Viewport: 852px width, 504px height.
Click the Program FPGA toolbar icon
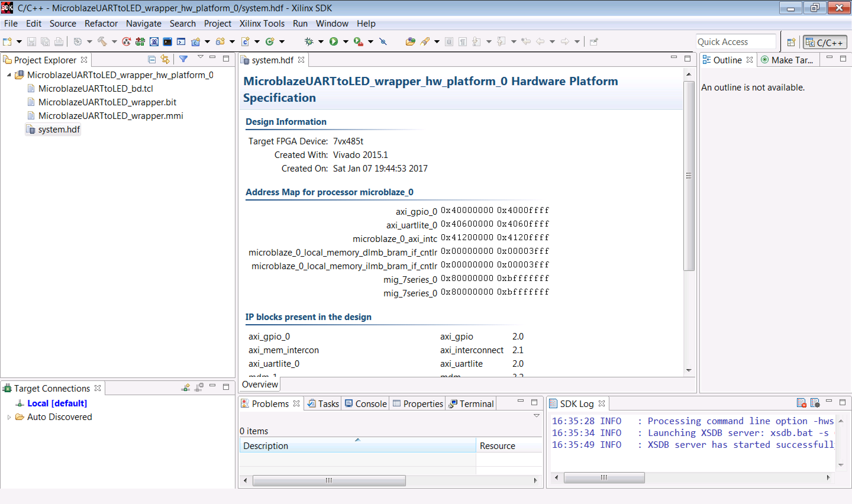click(x=154, y=42)
